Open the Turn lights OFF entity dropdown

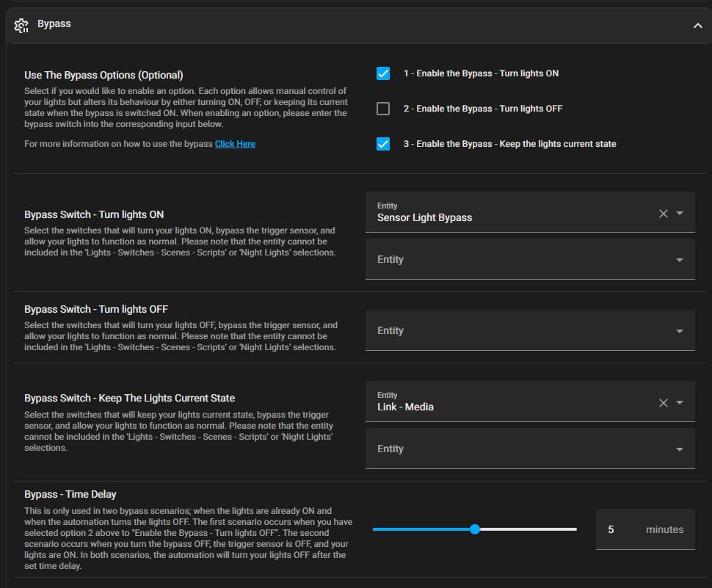point(530,330)
